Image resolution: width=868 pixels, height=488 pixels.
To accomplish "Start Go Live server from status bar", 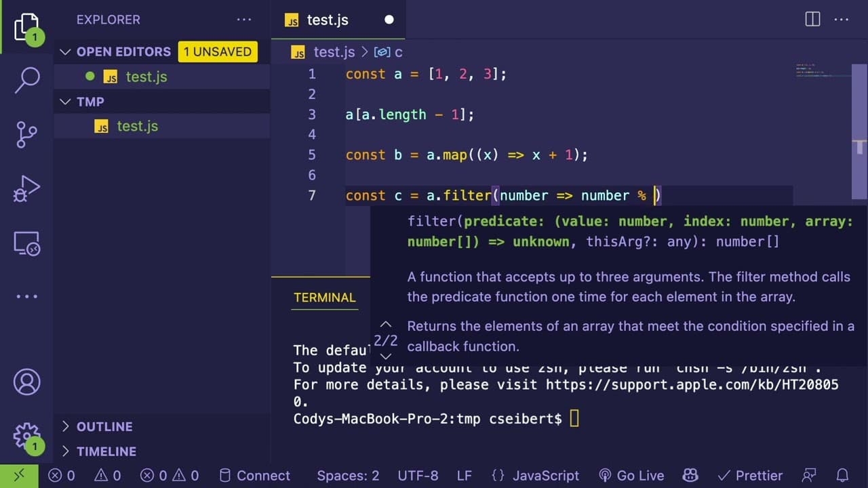I will pos(633,475).
